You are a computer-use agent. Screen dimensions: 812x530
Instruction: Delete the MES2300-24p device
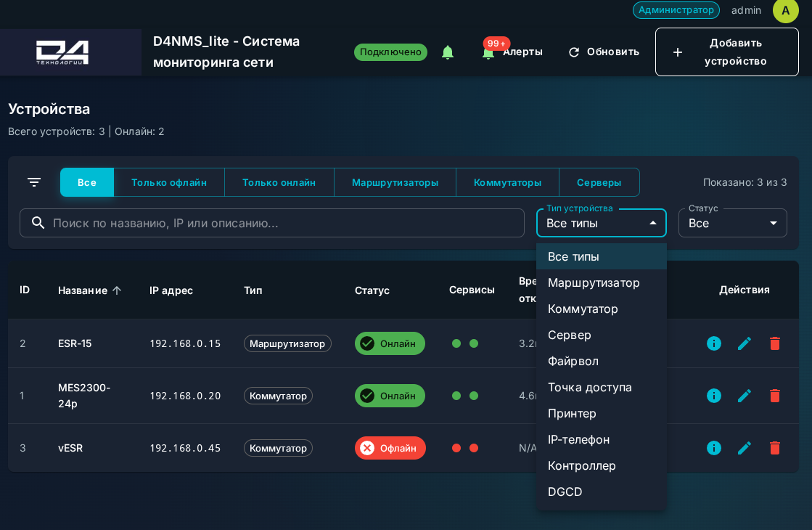point(775,396)
